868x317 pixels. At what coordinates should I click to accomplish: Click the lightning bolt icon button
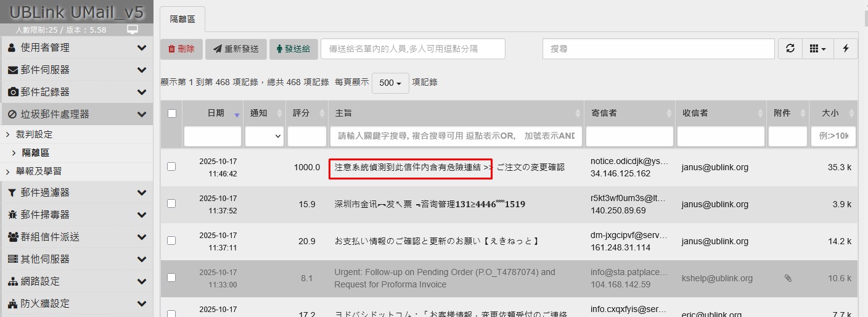[x=845, y=49]
